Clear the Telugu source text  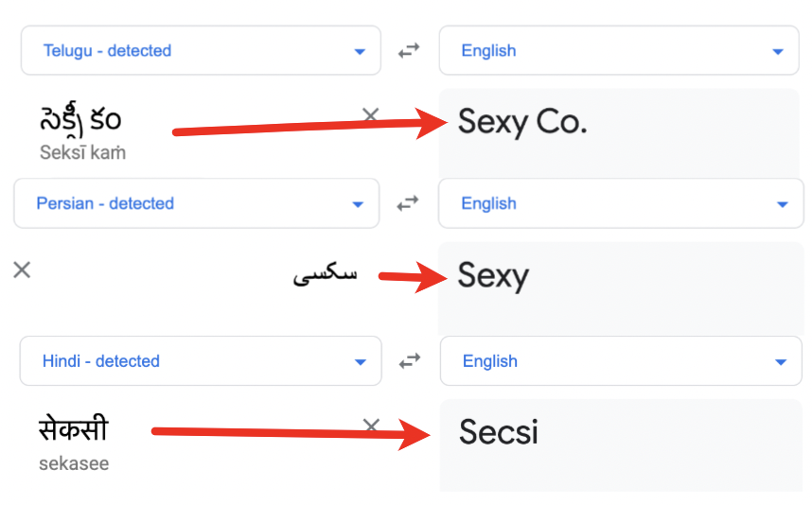coord(371,115)
